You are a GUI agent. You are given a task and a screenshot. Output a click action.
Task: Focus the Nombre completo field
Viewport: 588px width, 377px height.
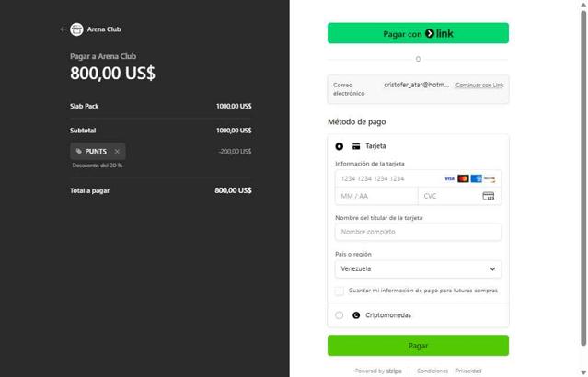[418, 232]
